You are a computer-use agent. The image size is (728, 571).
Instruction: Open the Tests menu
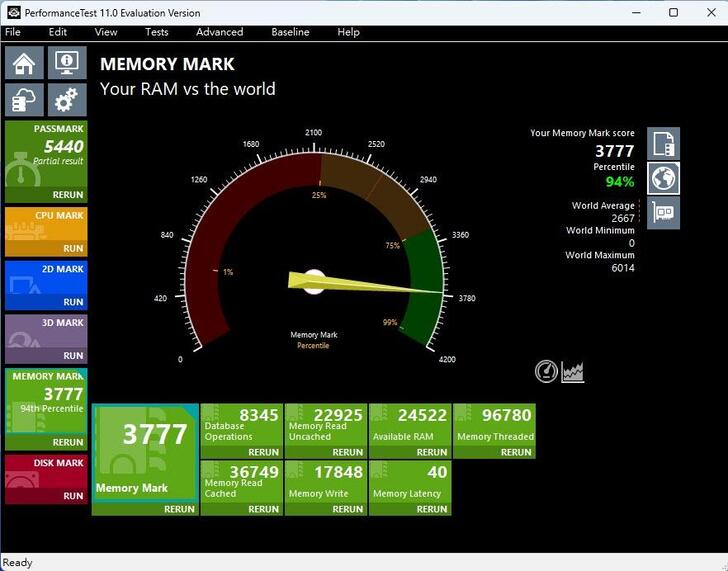tap(156, 32)
